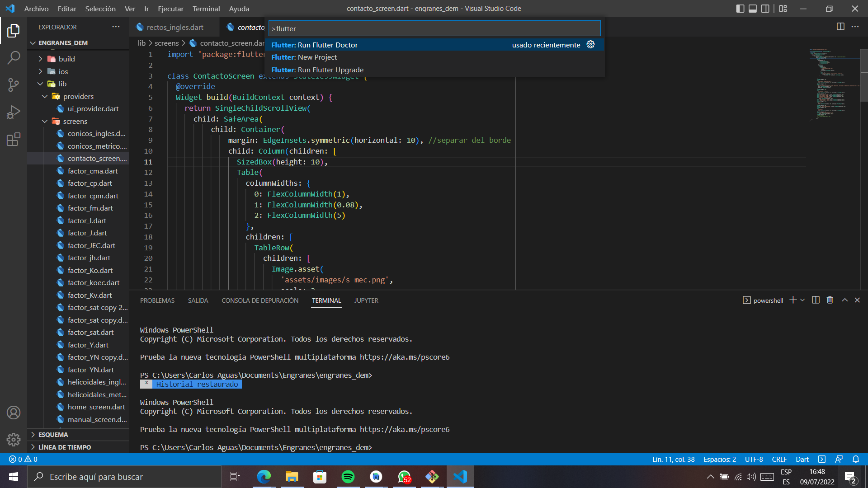Close the terminal panel
The width and height of the screenshot is (868, 488).
tap(857, 300)
